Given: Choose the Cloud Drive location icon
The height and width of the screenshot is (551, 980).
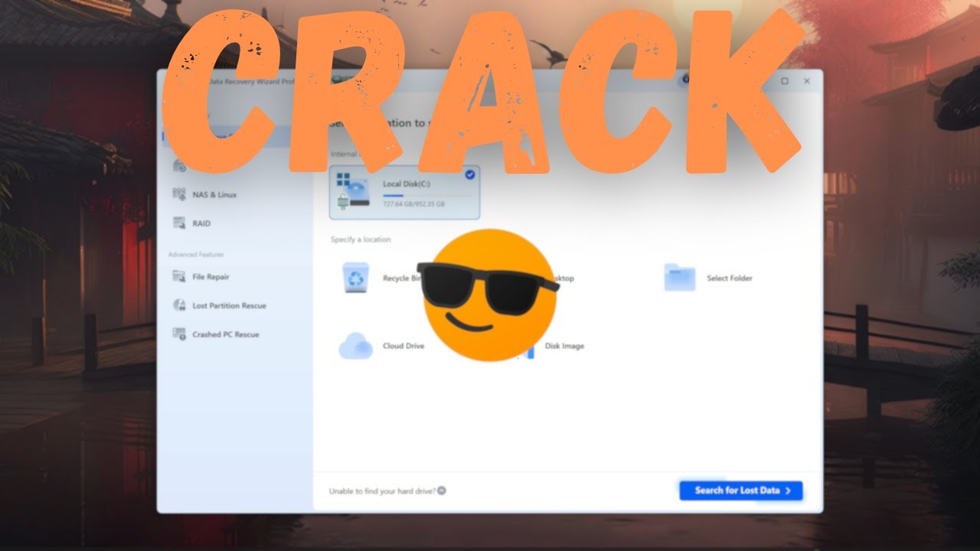Looking at the screenshot, I should (355, 346).
